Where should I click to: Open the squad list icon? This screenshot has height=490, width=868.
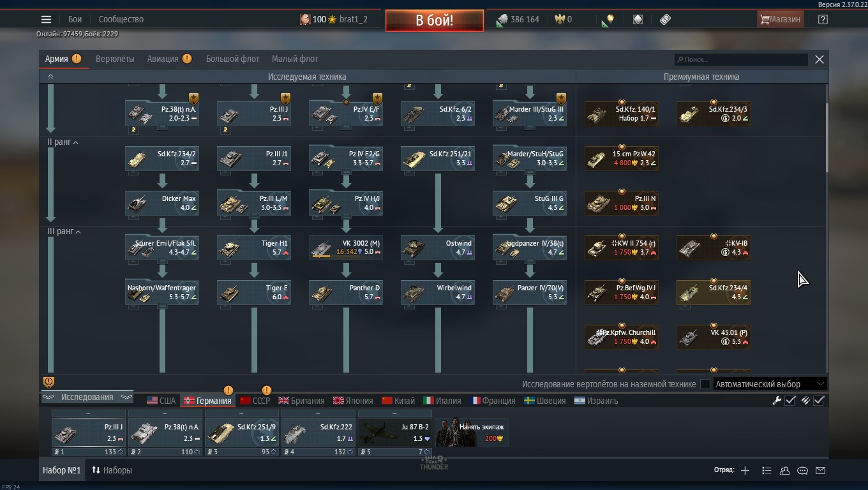click(x=767, y=470)
